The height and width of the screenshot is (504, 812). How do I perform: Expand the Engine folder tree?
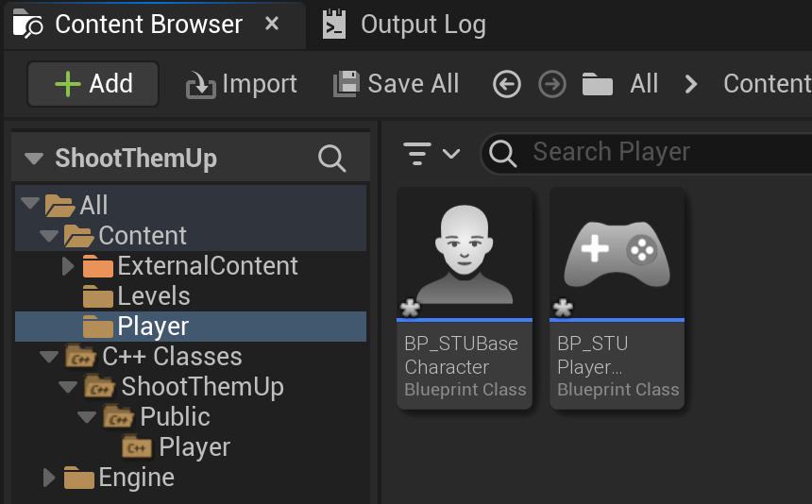click(49, 477)
